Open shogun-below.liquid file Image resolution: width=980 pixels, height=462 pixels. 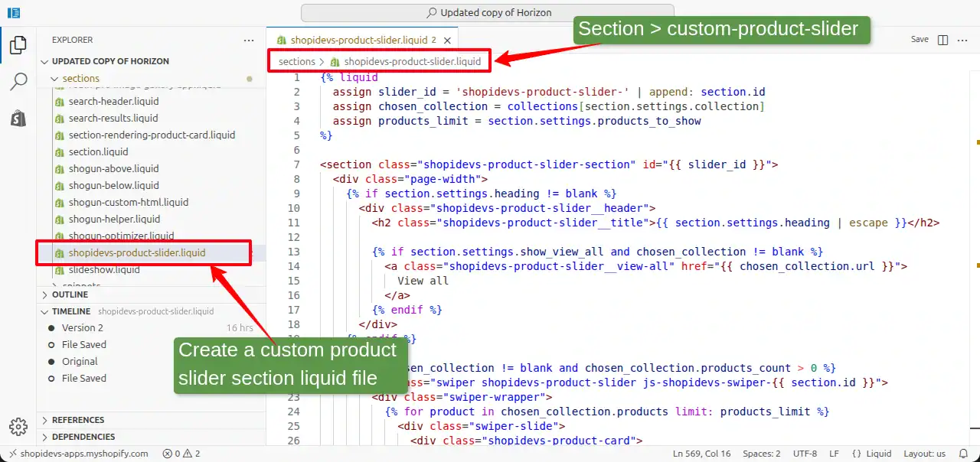(x=114, y=185)
